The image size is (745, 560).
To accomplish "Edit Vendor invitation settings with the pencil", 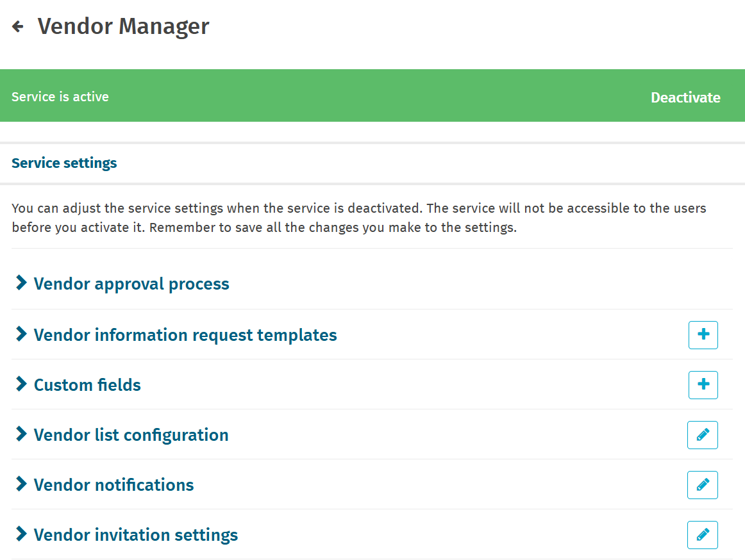I will pyautogui.click(x=702, y=535).
